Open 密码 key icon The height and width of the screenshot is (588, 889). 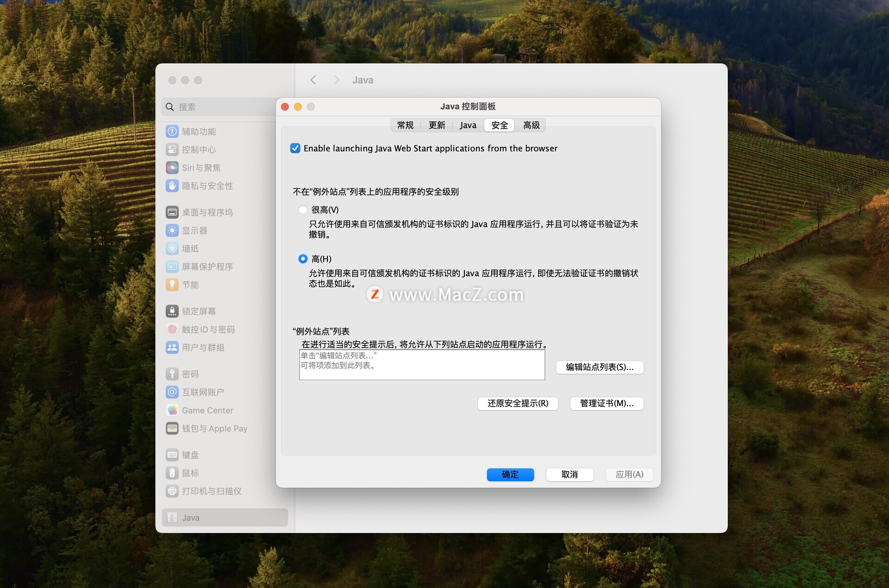click(x=172, y=374)
